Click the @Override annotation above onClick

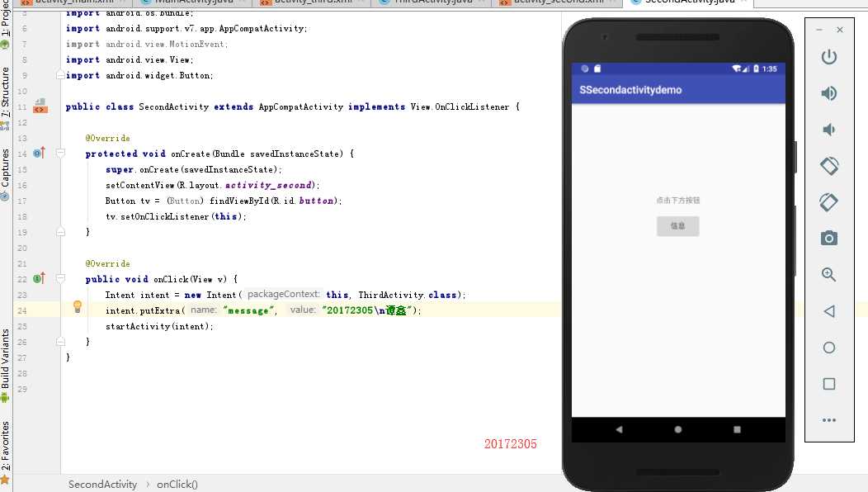(107, 263)
